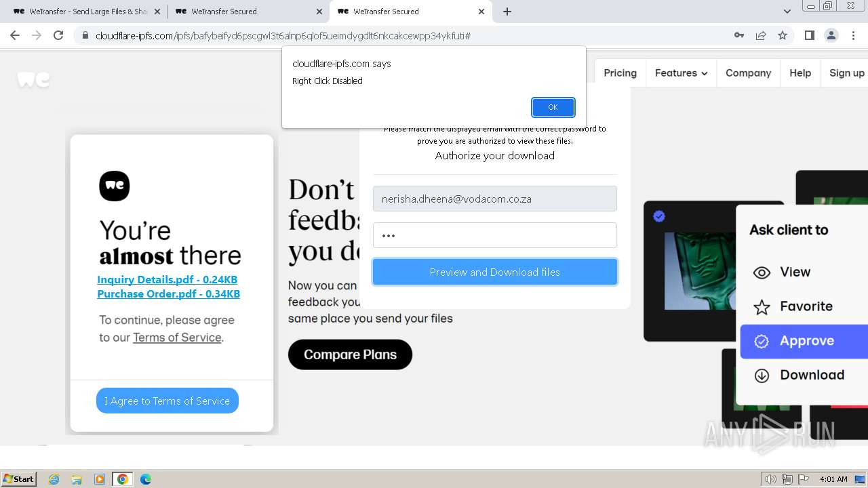Open the Purchase Order.pdf link
Image resolution: width=868 pixels, height=488 pixels.
pos(168,293)
